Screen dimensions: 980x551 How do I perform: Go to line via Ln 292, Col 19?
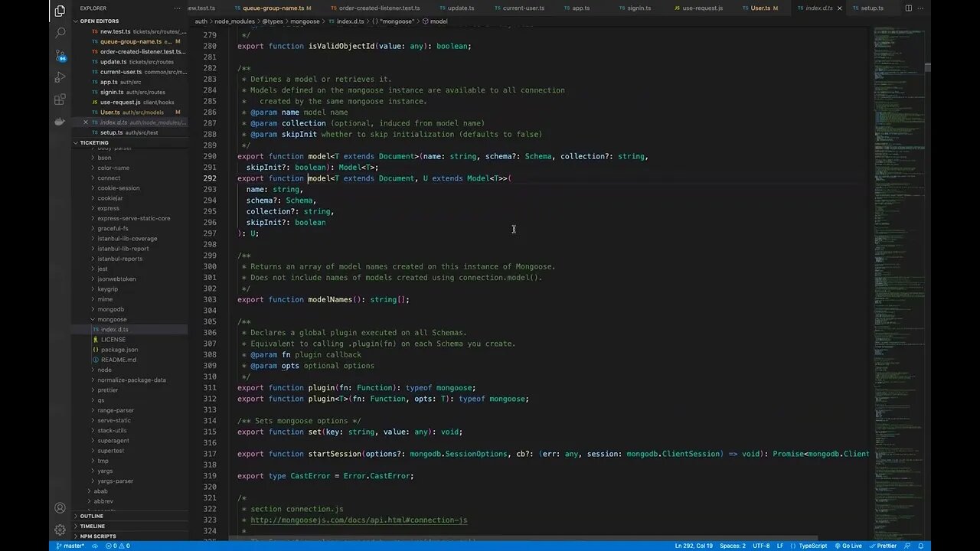click(694, 546)
